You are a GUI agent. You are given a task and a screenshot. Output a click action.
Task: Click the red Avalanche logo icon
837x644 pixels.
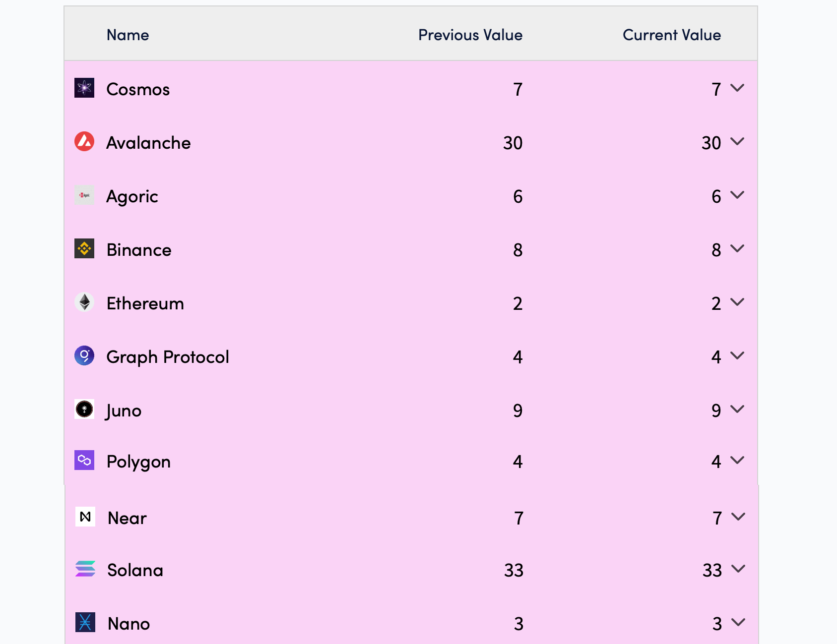tap(84, 142)
